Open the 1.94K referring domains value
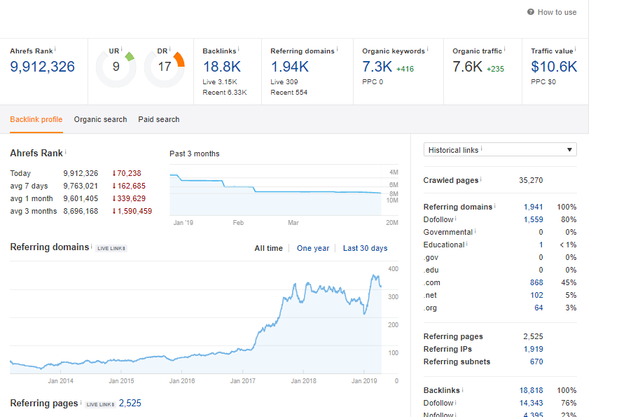 [x=290, y=67]
